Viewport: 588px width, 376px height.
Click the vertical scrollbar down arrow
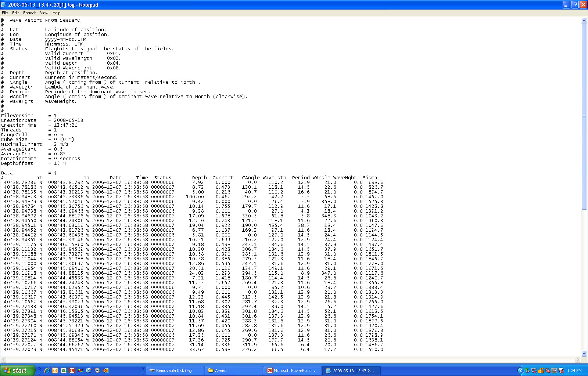tap(584, 353)
